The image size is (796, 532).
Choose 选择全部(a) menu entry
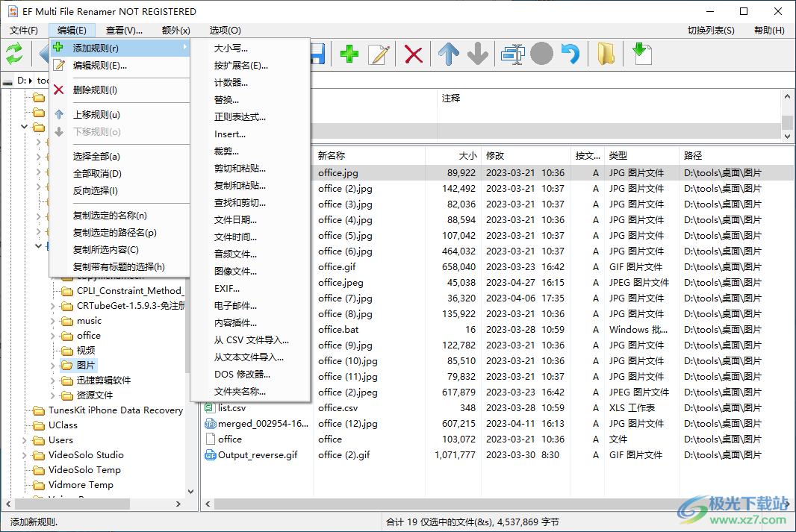point(120,156)
